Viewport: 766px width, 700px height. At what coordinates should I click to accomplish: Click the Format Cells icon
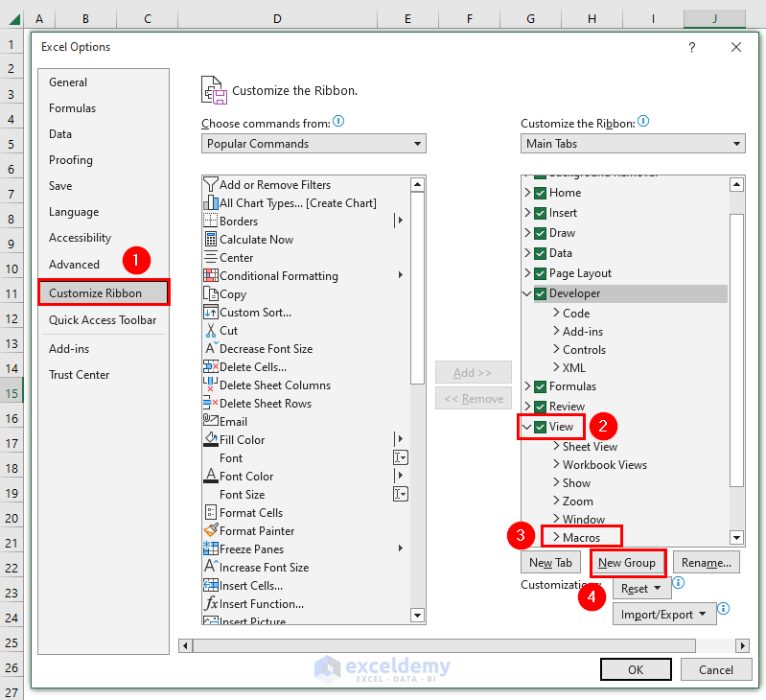click(x=211, y=512)
